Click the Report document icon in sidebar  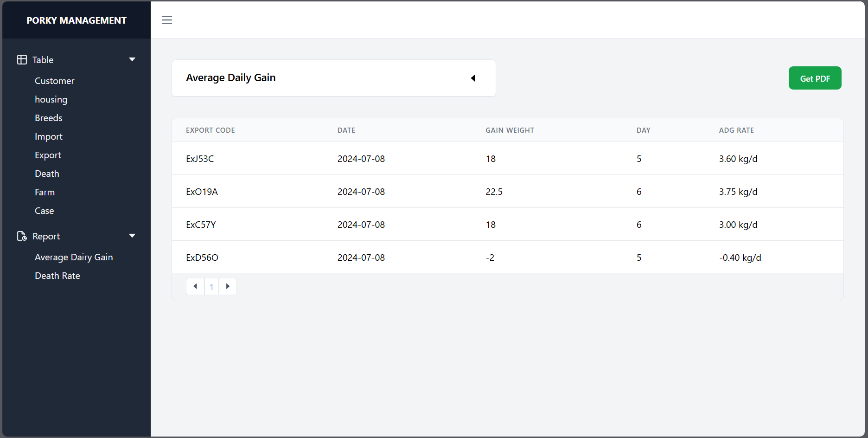[22, 236]
